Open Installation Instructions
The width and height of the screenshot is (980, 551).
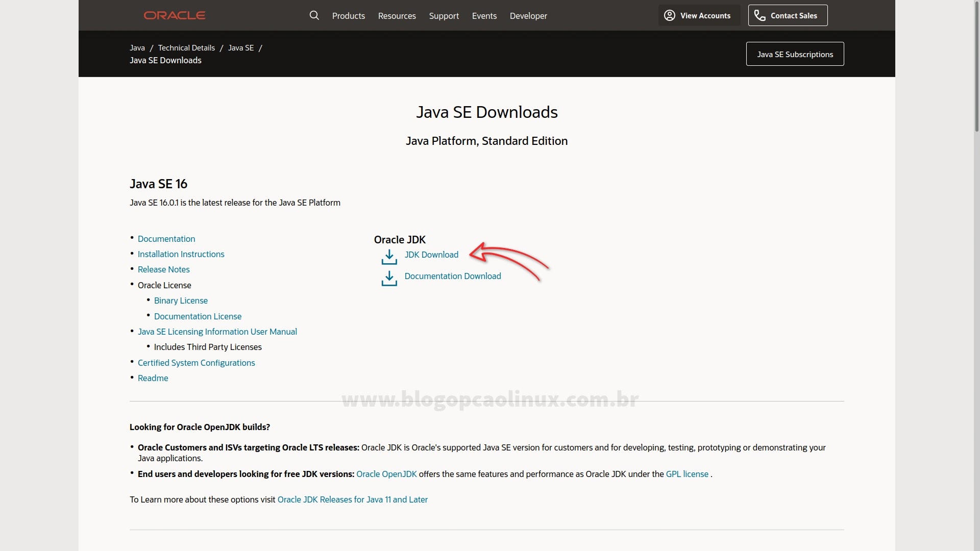tap(181, 254)
